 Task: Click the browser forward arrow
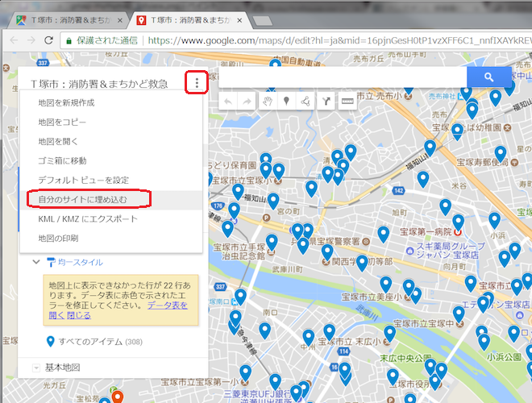pyautogui.click(x=31, y=40)
